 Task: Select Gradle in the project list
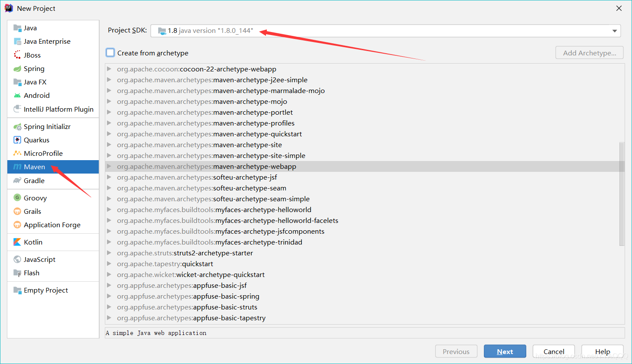53,180
